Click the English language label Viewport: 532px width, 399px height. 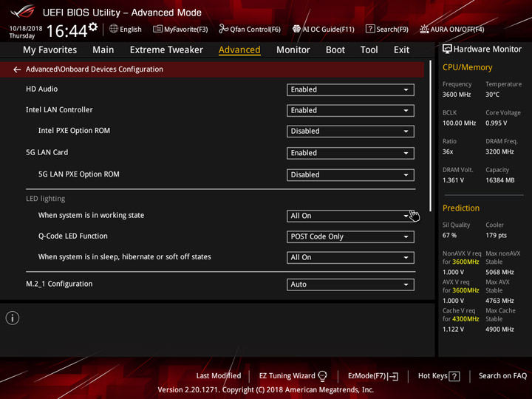click(x=131, y=30)
